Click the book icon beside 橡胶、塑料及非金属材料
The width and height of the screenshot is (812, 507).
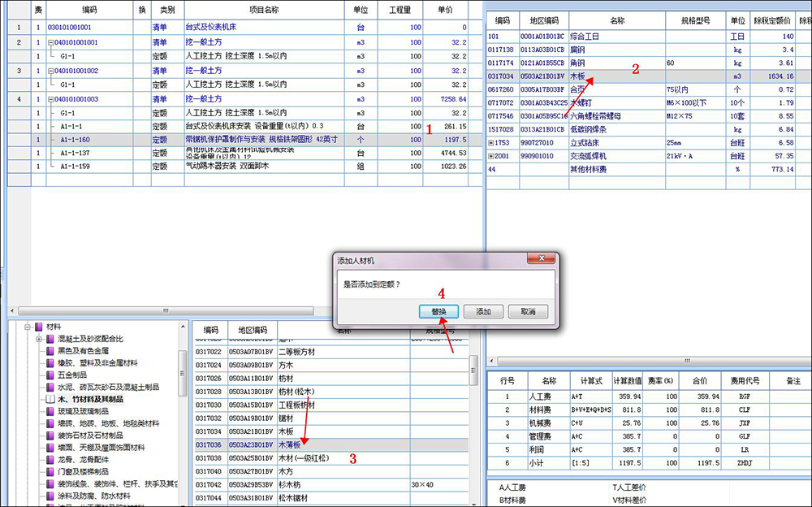(x=50, y=363)
